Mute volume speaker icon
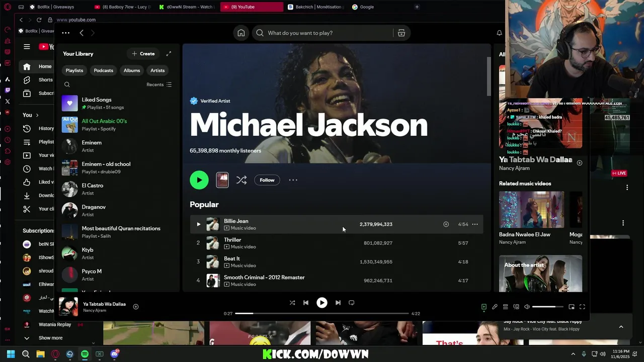The image size is (644, 362). [x=527, y=307]
